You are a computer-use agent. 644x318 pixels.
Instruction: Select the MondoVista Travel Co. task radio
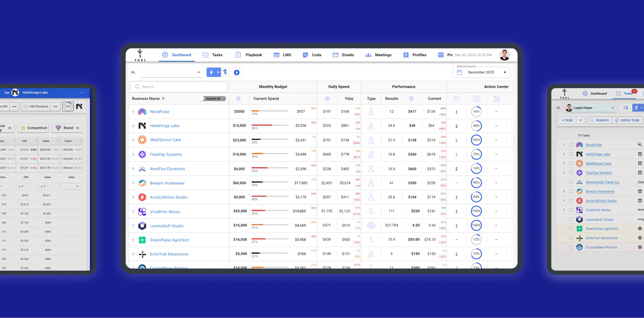(571, 182)
